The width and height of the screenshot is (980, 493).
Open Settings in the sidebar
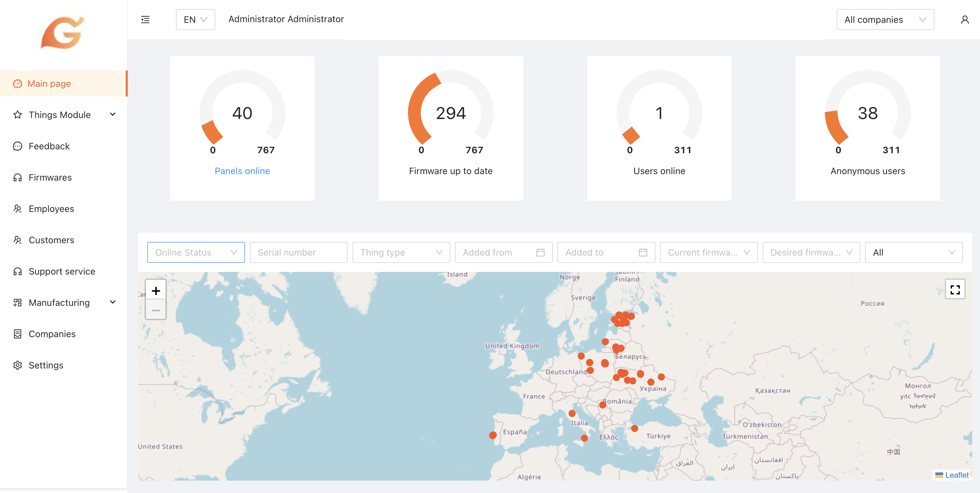[46, 365]
